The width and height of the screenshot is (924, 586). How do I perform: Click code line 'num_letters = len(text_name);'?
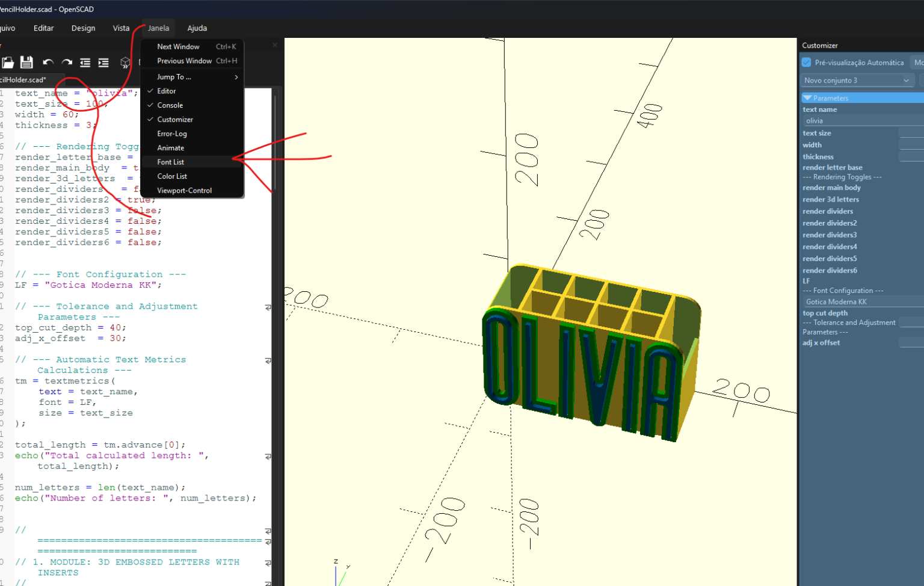click(x=100, y=488)
